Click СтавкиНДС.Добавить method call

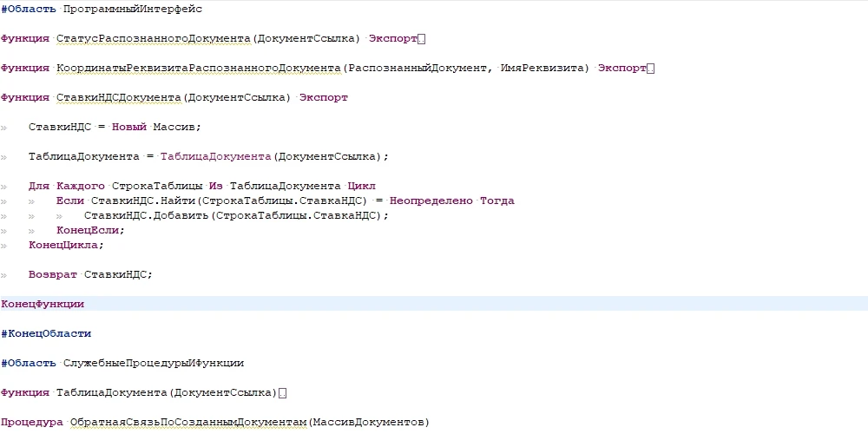pyautogui.click(x=147, y=215)
